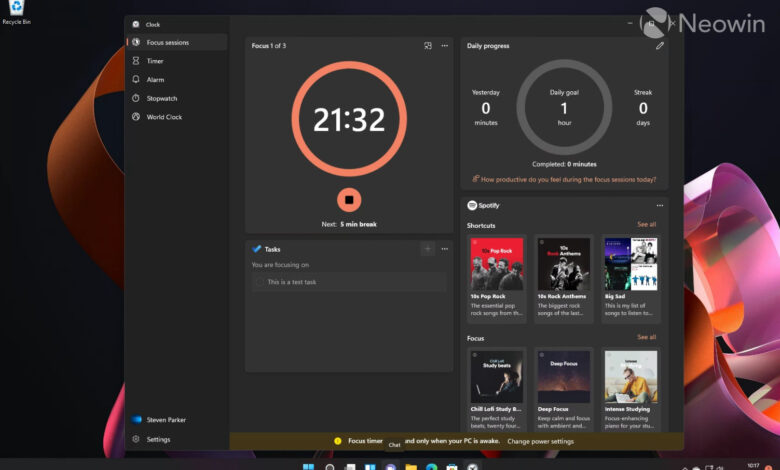Click Change power settings link

tap(540, 441)
